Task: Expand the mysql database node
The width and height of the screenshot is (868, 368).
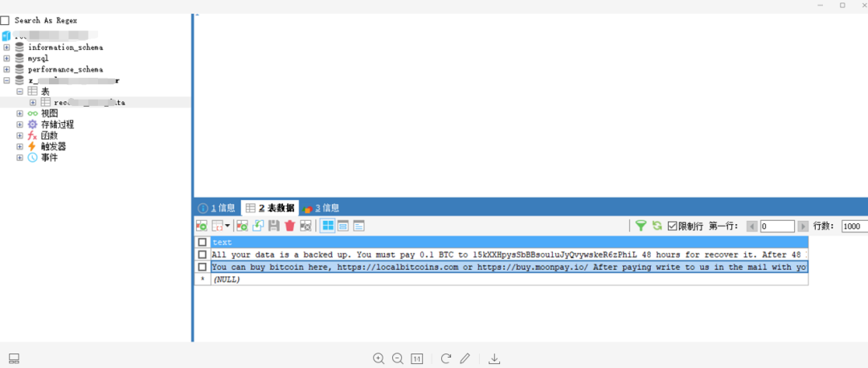Action: click(6, 58)
